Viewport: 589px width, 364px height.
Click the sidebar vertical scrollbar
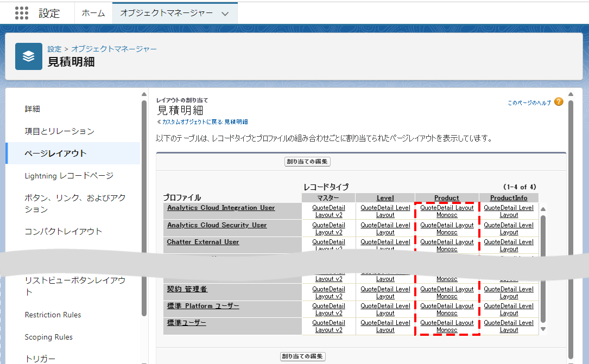pyautogui.click(x=144, y=206)
